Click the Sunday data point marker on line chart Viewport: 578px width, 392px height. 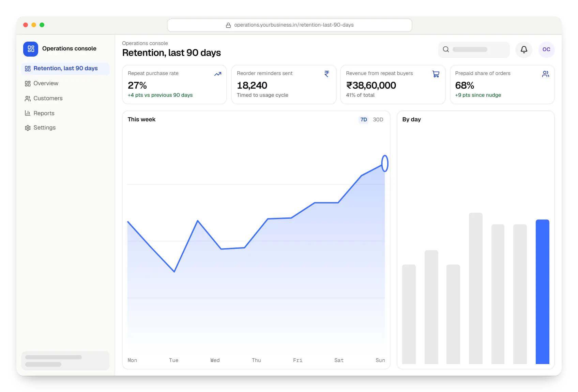click(385, 163)
